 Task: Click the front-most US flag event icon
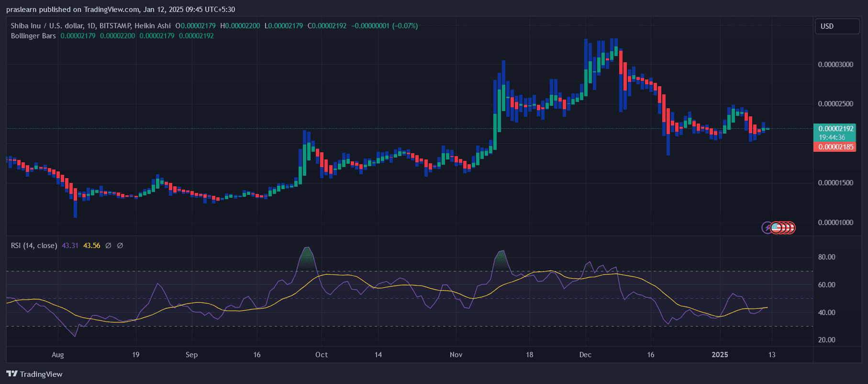pyautogui.click(x=776, y=228)
